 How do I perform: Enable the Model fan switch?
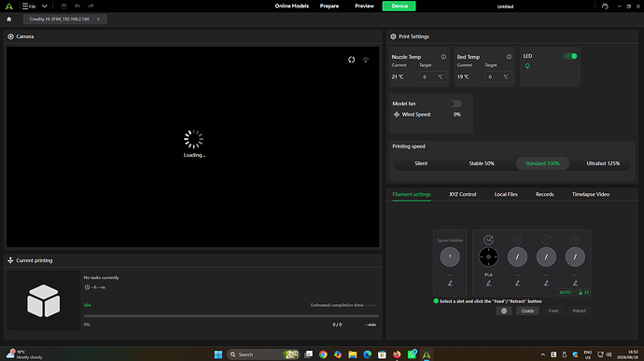pyautogui.click(x=455, y=104)
